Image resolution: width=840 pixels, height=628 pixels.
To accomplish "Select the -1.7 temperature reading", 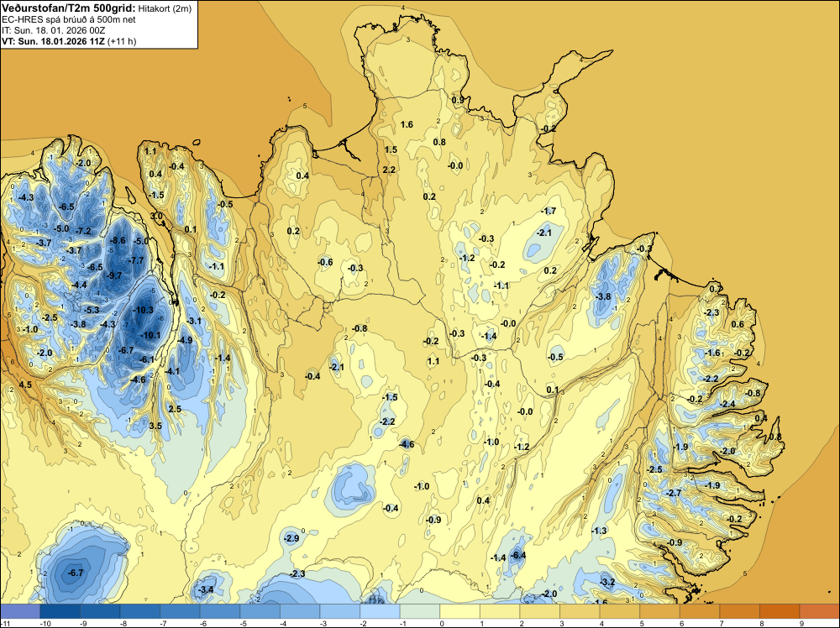I will pos(549,211).
